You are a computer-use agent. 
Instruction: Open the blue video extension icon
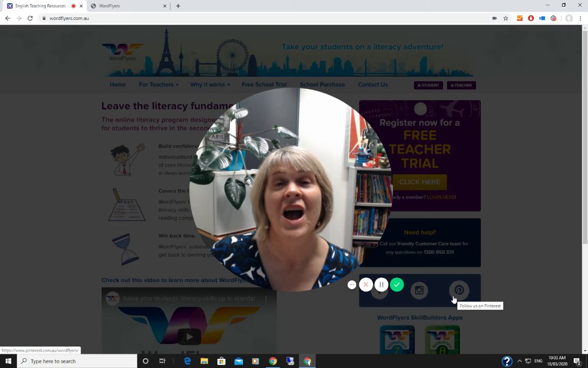tap(542, 18)
